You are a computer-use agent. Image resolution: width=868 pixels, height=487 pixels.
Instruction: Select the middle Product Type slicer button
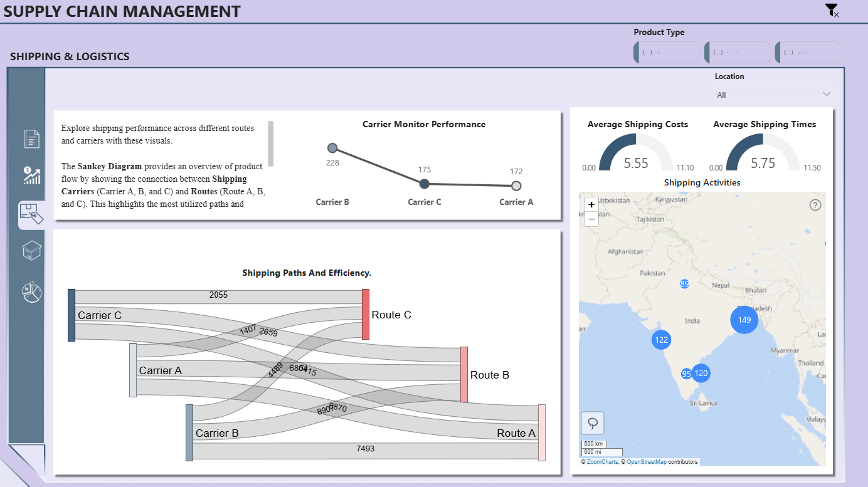(x=737, y=53)
